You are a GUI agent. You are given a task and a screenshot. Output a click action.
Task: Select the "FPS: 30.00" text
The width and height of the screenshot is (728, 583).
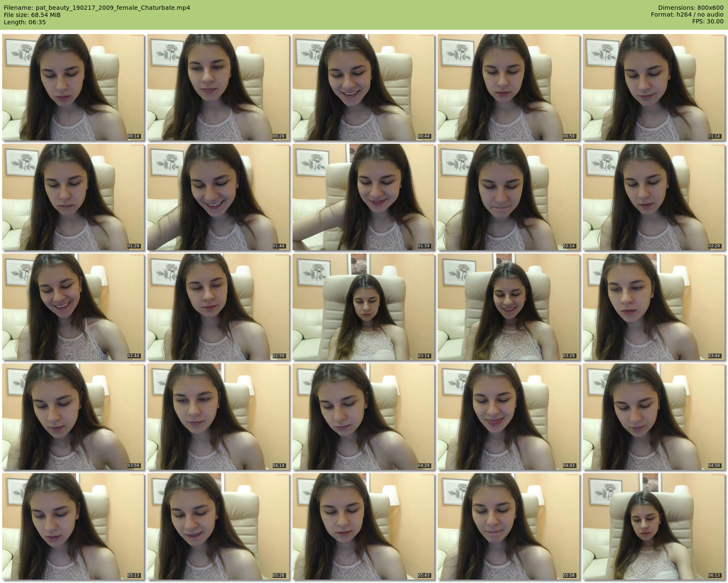[708, 22]
